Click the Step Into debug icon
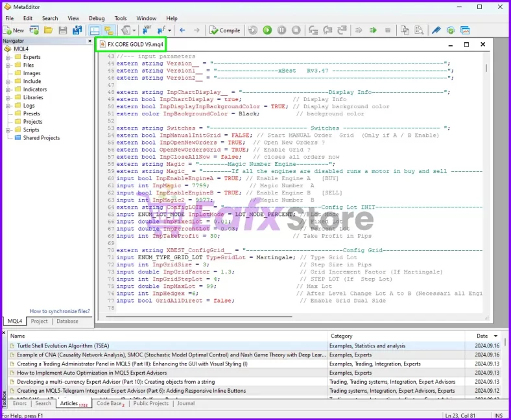Screen dimensions: 511x420 pos(313,30)
